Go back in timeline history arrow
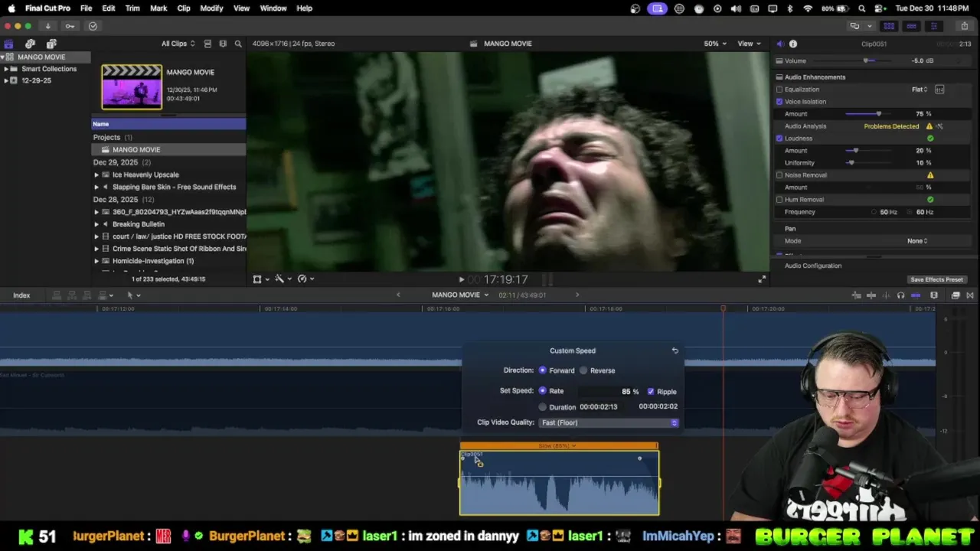Image resolution: width=980 pixels, height=551 pixels. [398, 295]
